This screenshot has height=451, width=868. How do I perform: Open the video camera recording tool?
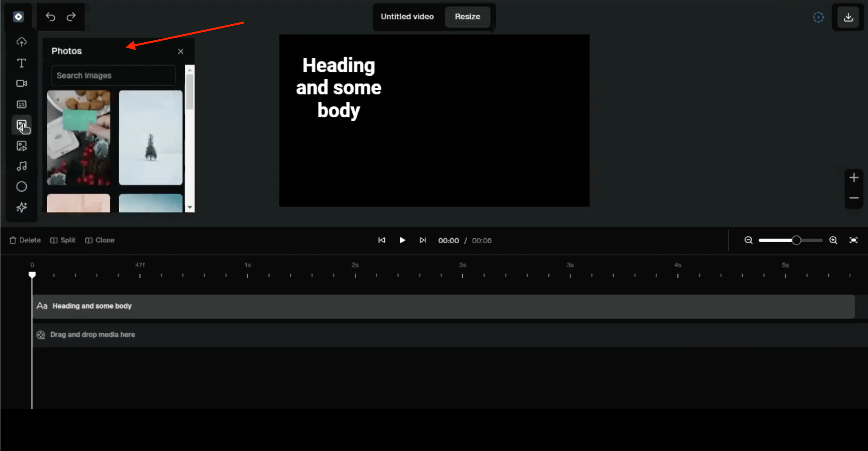(22, 84)
